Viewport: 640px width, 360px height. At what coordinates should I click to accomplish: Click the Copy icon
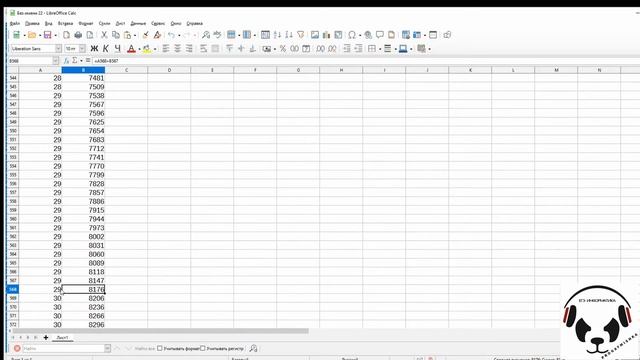click(116, 35)
